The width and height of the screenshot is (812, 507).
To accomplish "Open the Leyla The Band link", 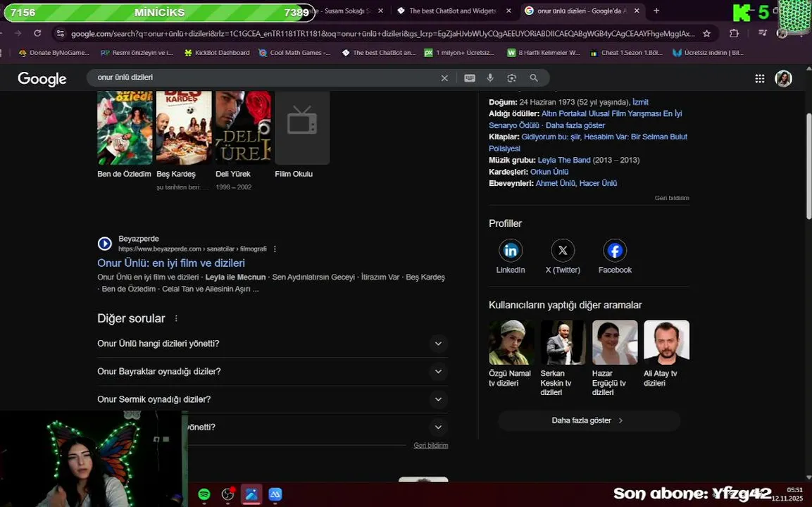I will click(564, 160).
